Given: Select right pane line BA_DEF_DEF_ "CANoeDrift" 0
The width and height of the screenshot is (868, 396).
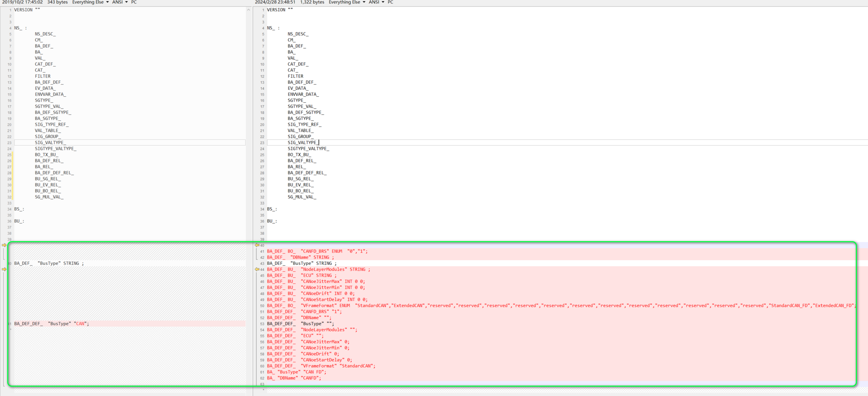Looking at the screenshot, I should [303, 354].
